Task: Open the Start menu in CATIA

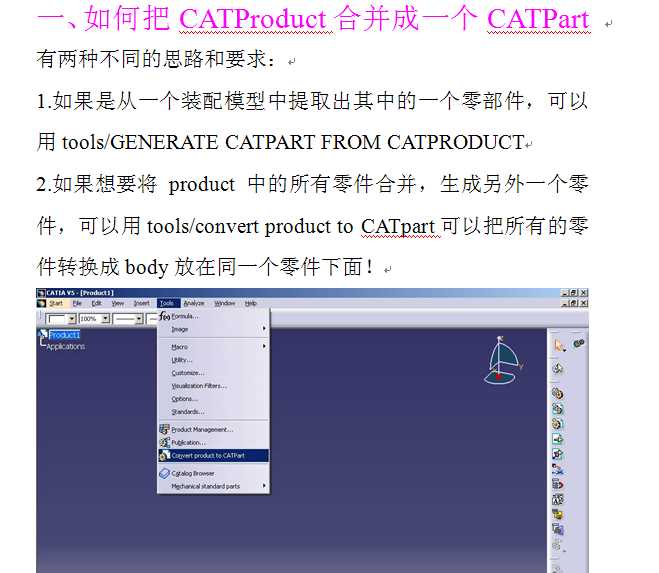Action: point(55,303)
